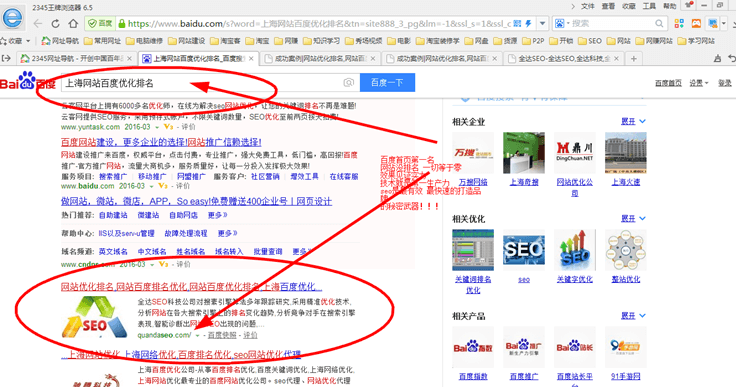Viewport: 736px width, 387px height.
Task: Click the 百度一下 search button
Action: pos(387,83)
